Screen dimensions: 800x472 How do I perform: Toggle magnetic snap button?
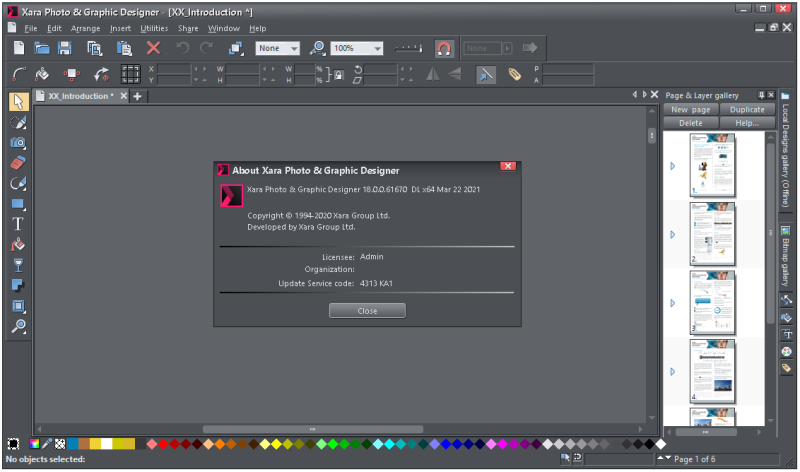pyautogui.click(x=444, y=48)
